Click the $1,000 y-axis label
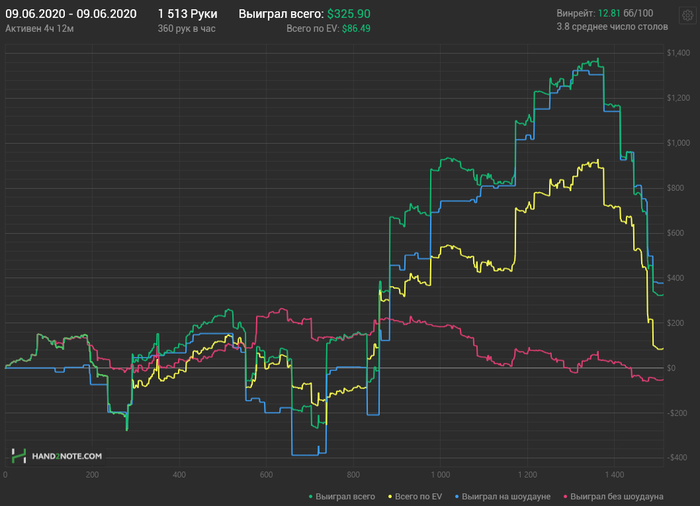This screenshot has height=506, width=700. [x=678, y=143]
